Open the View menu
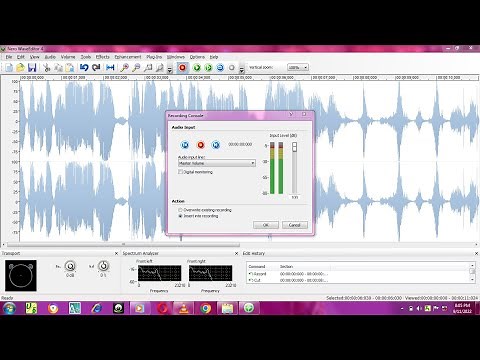This screenshot has width=480, height=360. coord(35,57)
